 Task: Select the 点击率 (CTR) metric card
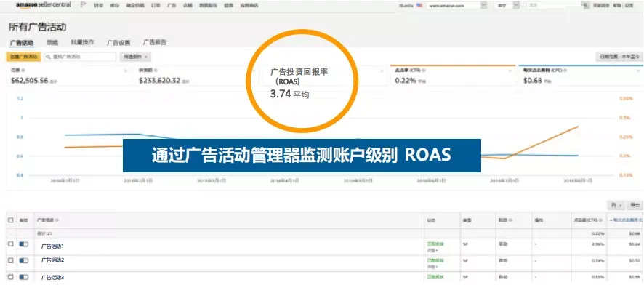pos(452,76)
